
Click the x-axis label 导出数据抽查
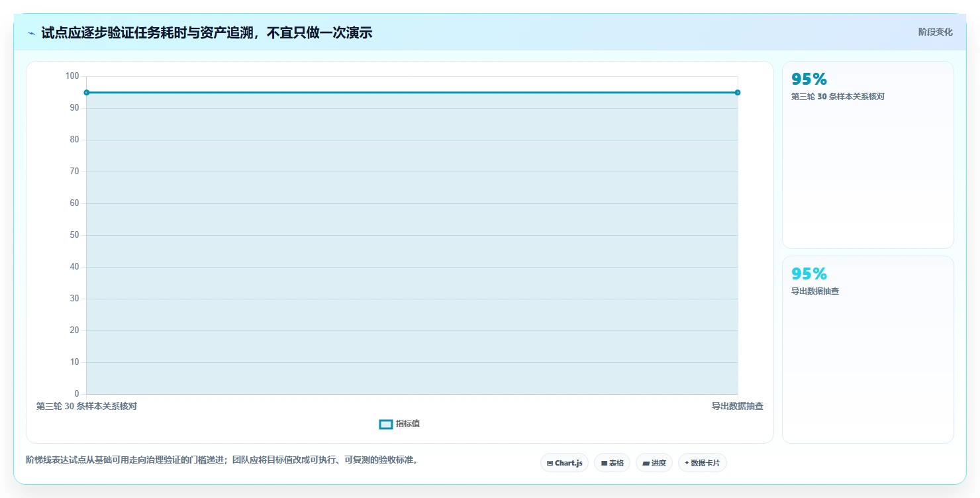tap(738, 406)
